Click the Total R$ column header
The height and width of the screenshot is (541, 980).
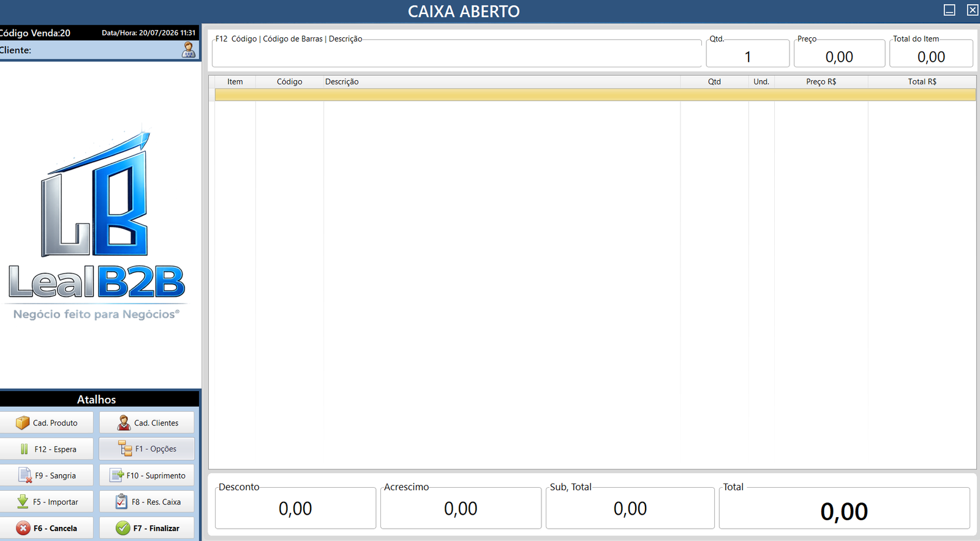tap(922, 81)
